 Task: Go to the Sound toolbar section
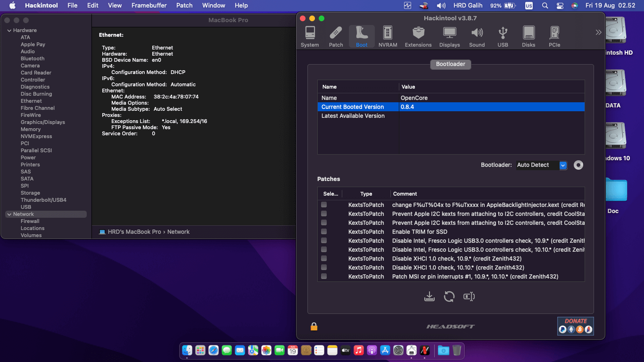[x=477, y=37]
